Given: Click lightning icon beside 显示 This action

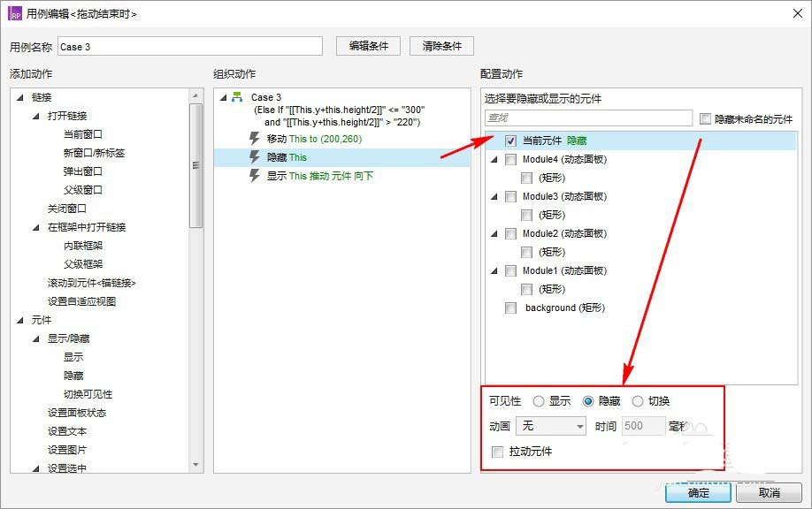Looking at the screenshot, I should (x=254, y=175).
